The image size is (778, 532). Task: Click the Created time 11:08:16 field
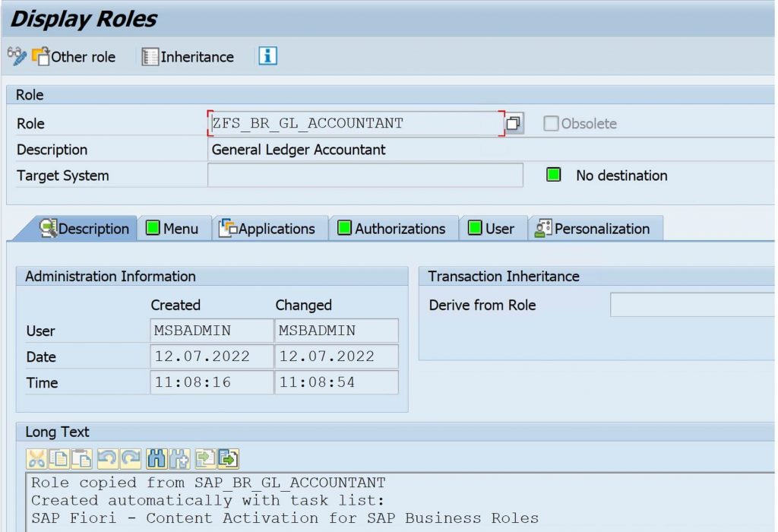(212, 382)
